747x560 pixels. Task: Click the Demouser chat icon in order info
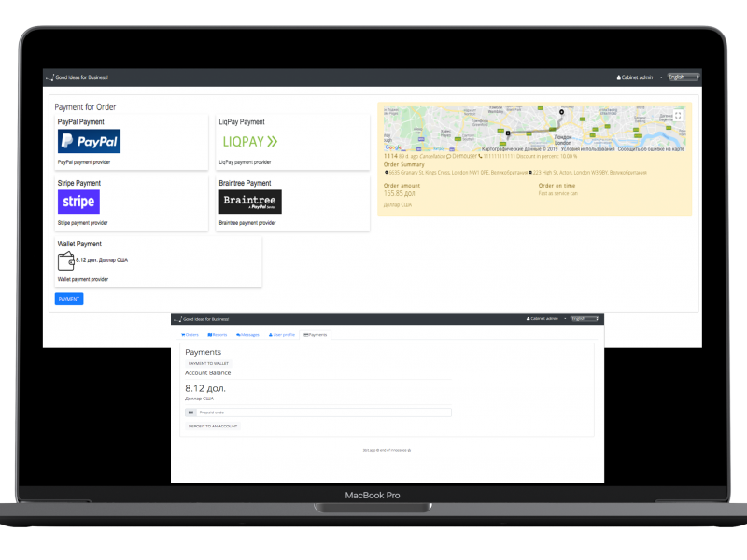coord(449,156)
